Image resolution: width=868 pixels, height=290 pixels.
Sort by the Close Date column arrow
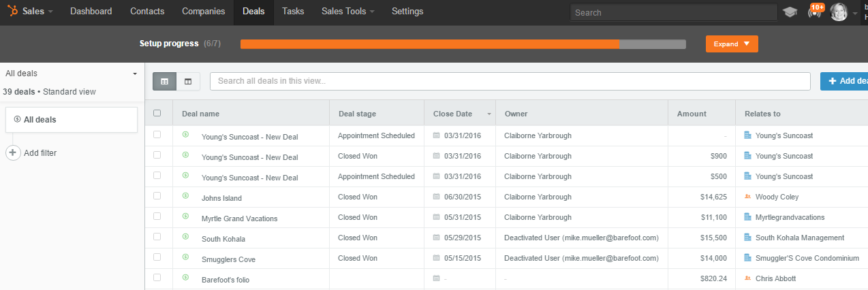click(x=489, y=114)
